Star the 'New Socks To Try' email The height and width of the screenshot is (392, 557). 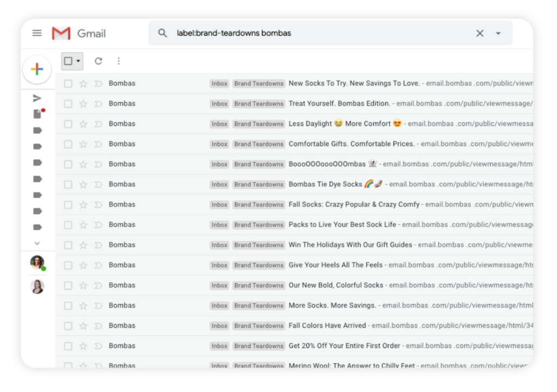(83, 83)
